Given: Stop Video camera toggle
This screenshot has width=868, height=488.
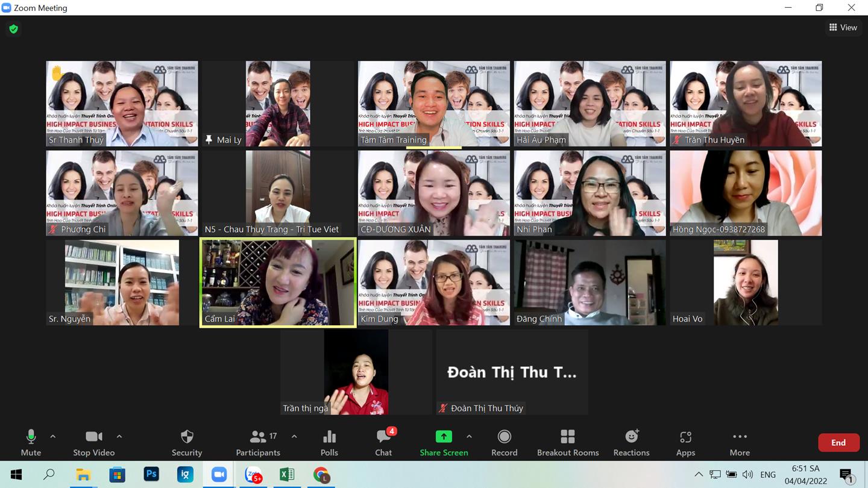Looking at the screenshot, I should pos(93,442).
